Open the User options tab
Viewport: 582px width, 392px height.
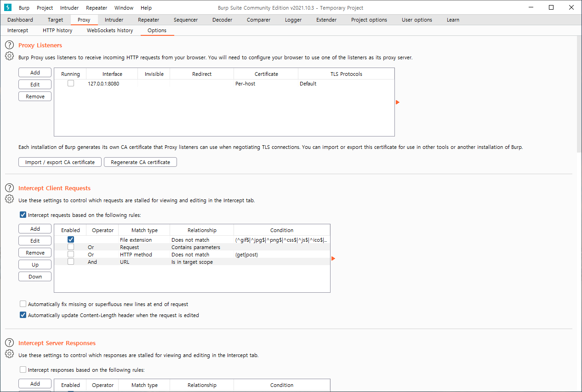(417, 20)
